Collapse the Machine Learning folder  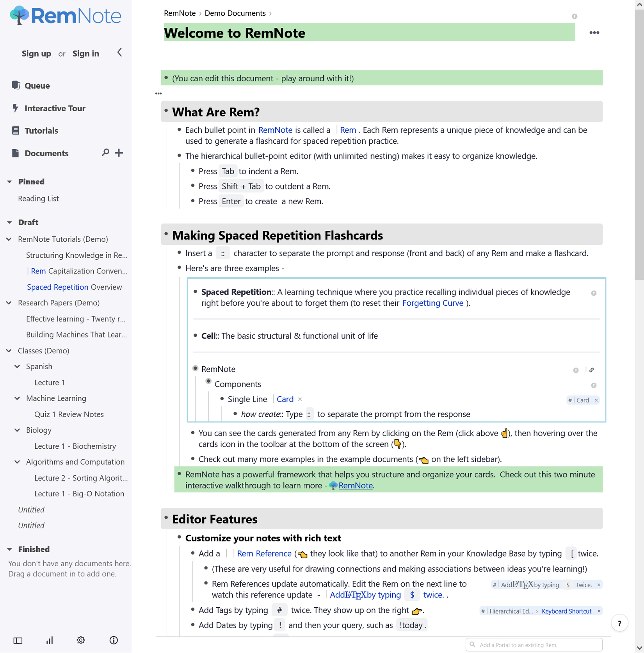click(x=17, y=398)
